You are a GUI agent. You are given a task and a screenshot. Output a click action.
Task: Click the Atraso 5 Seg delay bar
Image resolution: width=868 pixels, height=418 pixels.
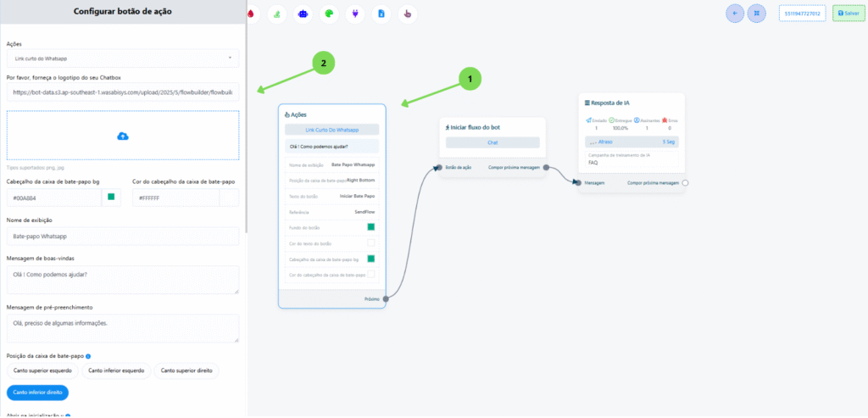click(632, 142)
